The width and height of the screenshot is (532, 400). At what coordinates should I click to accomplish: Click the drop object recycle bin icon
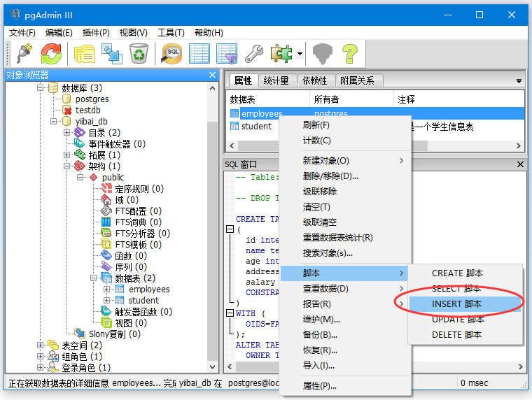139,53
